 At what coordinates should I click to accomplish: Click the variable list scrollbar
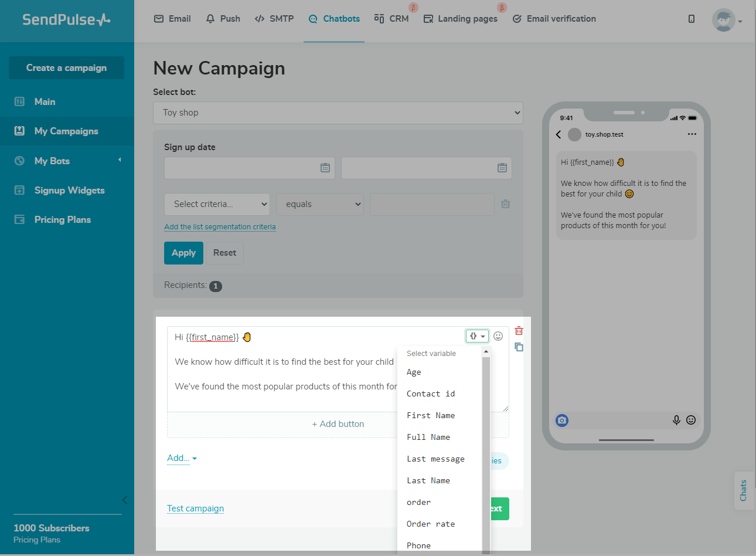(x=486, y=446)
